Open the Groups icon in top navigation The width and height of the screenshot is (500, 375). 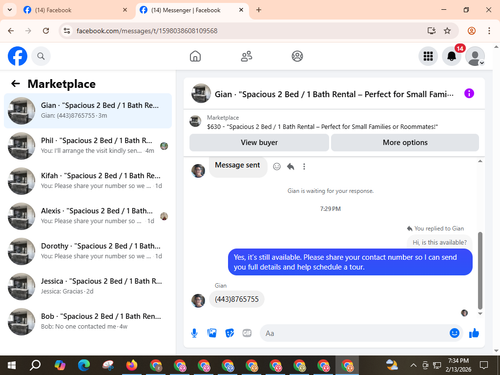297,56
